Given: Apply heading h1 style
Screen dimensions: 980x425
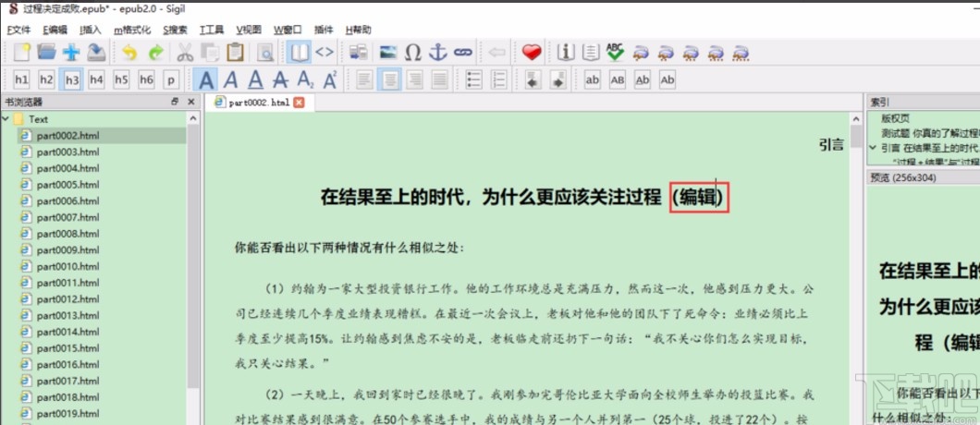Looking at the screenshot, I should [22, 80].
